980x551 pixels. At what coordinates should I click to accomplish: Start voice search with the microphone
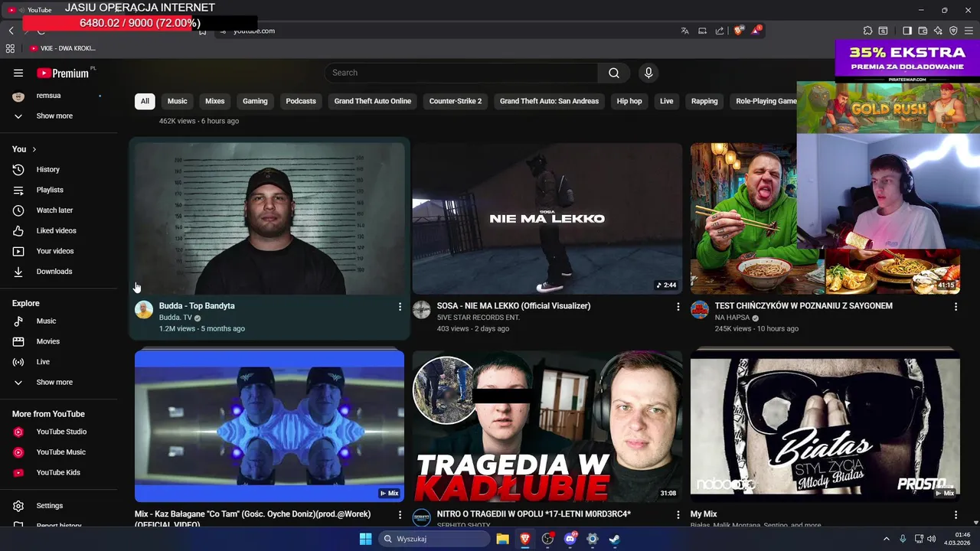648,73
